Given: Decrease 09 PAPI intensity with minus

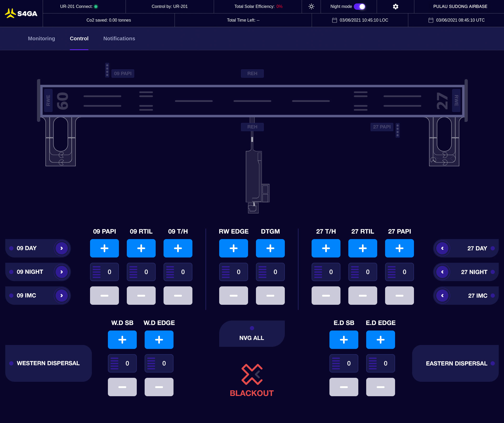Looking at the screenshot, I should tap(104, 296).
